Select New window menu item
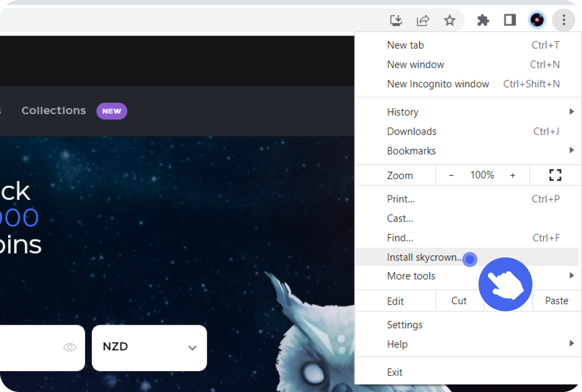The width and height of the screenshot is (582, 392). tap(467, 65)
